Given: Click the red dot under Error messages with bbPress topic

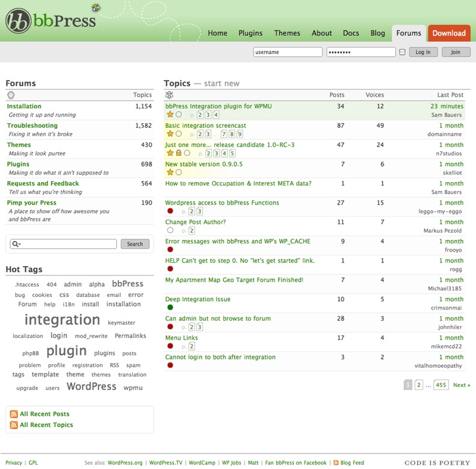Looking at the screenshot, I should (x=170, y=249).
